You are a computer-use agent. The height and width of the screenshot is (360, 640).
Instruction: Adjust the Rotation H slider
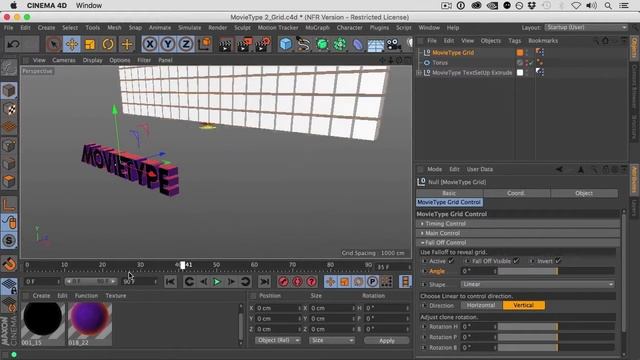point(556,327)
